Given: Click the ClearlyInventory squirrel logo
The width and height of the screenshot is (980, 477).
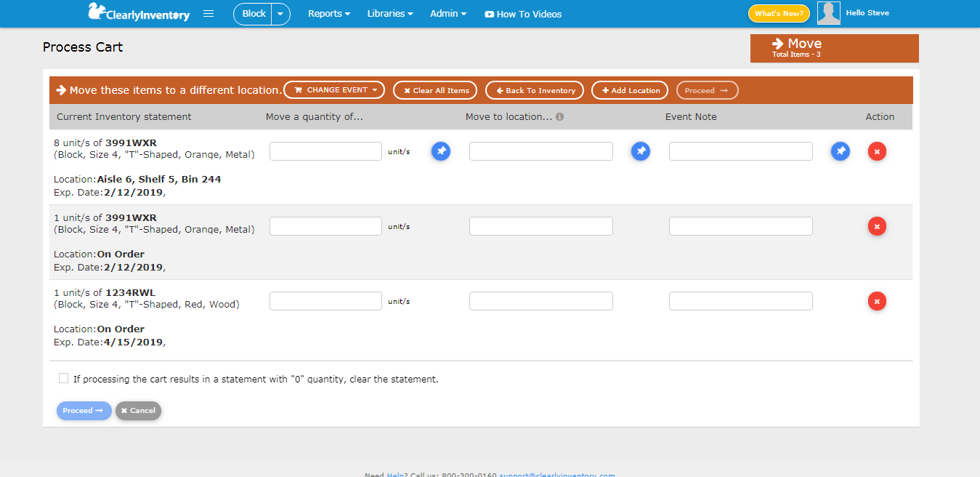Looking at the screenshot, I should 94,12.
